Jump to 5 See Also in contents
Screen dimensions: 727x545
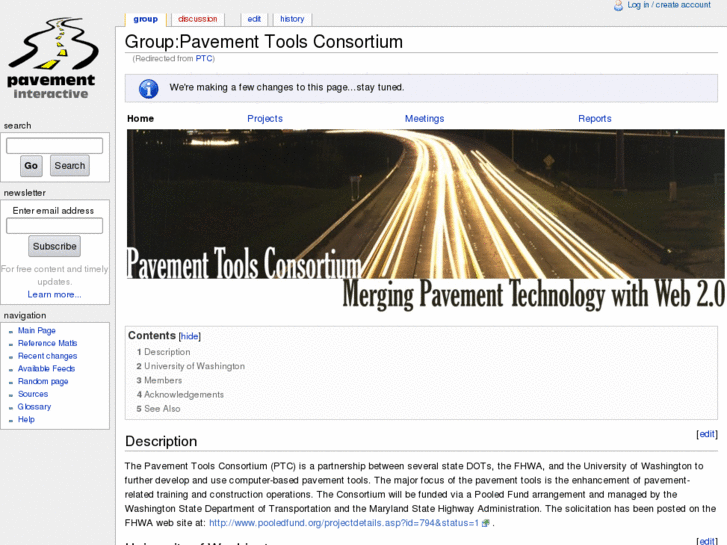click(x=158, y=409)
